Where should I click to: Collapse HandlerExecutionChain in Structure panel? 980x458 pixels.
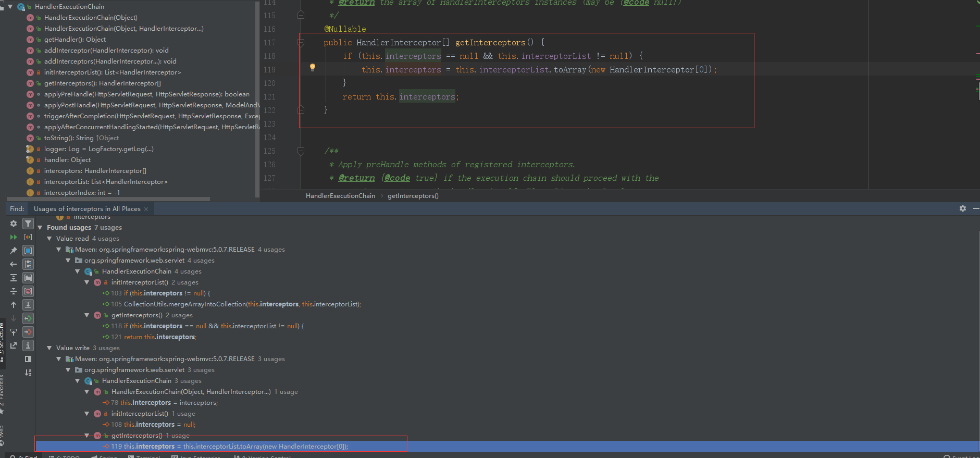pyautogui.click(x=10, y=7)
